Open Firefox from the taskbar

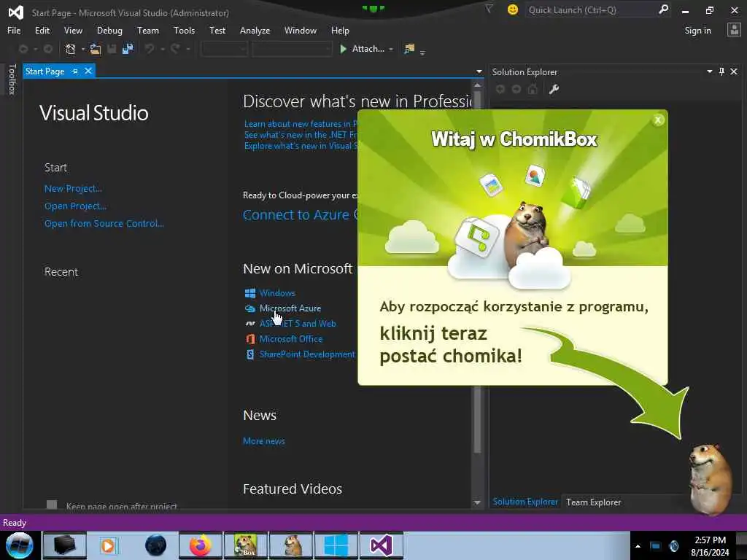(x=200, y=545)
